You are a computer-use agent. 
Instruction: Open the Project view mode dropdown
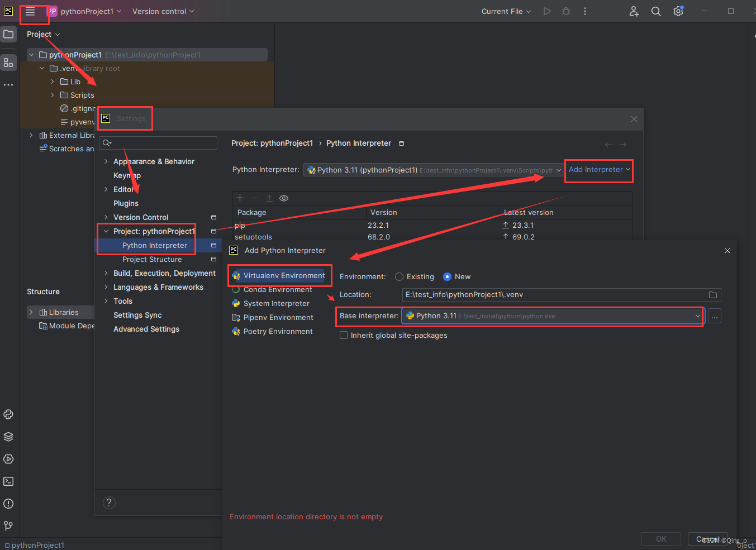pos(43,34)
